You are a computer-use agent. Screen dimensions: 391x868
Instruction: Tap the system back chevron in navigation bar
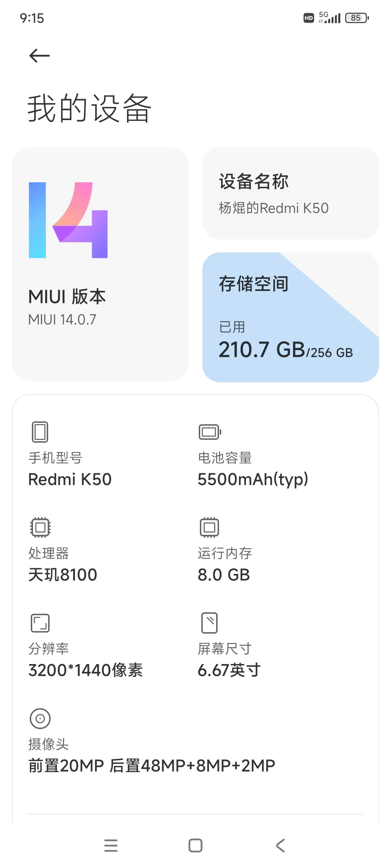click(x=281, y=846)
